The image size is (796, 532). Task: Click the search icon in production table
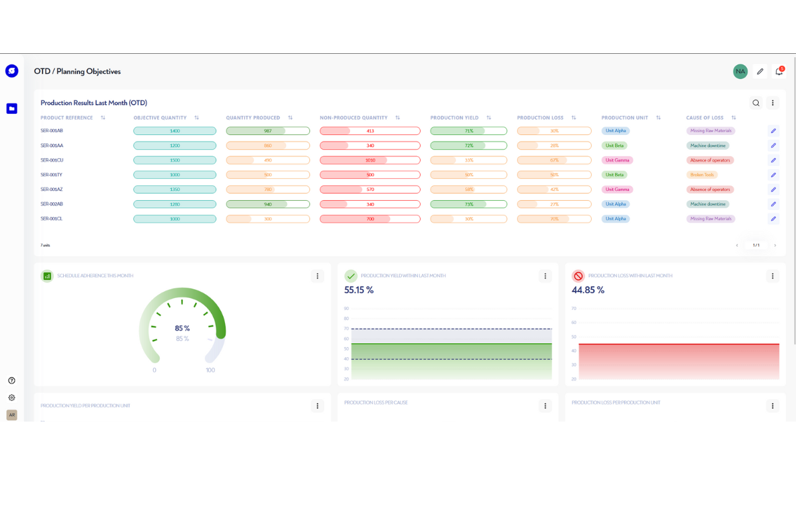click(756, 103)
